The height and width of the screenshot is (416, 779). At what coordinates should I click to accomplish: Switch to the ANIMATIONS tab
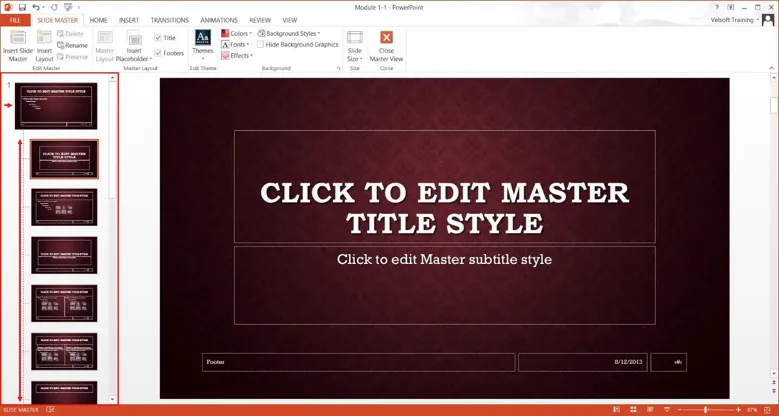tap(219, 20)
